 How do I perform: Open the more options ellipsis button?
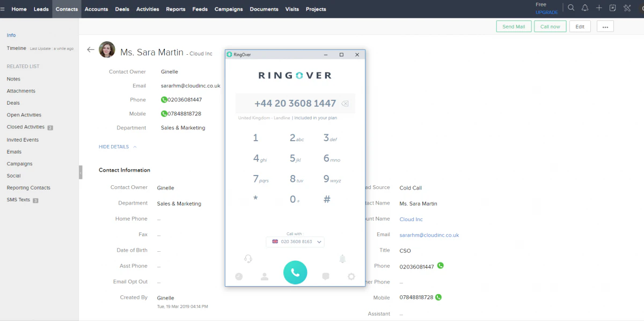point(605,26)
